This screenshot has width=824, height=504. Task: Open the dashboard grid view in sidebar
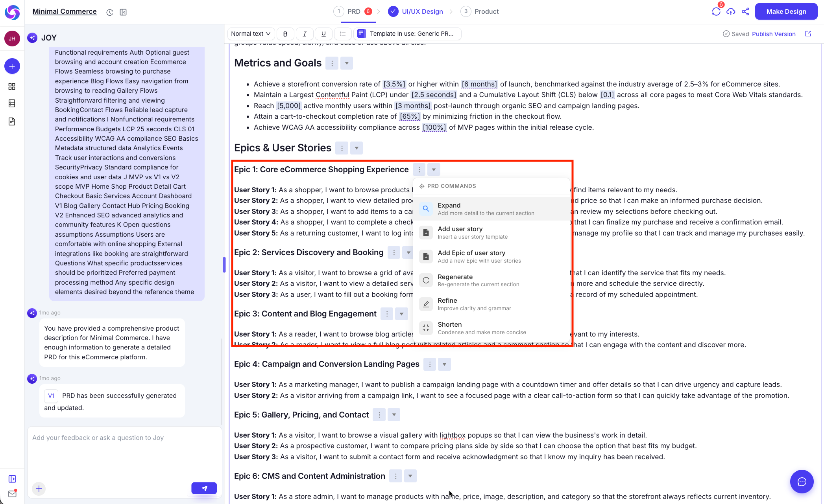point(12,86)
